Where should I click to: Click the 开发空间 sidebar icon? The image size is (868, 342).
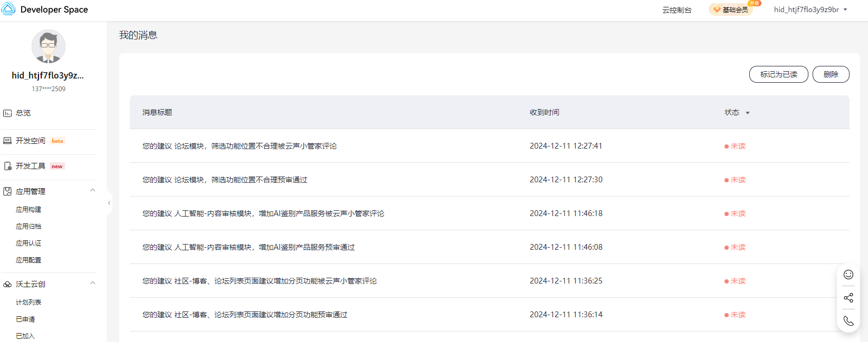(7, 141)
